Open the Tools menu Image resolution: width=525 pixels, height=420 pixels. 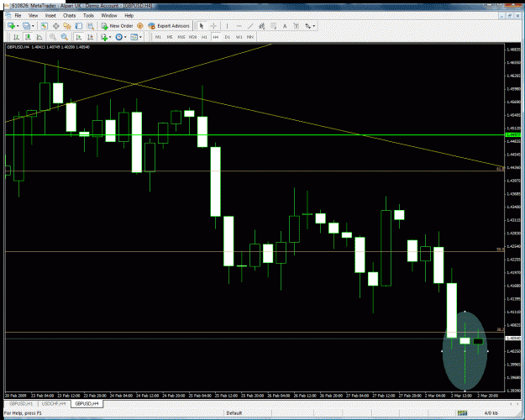coord(88,15)
